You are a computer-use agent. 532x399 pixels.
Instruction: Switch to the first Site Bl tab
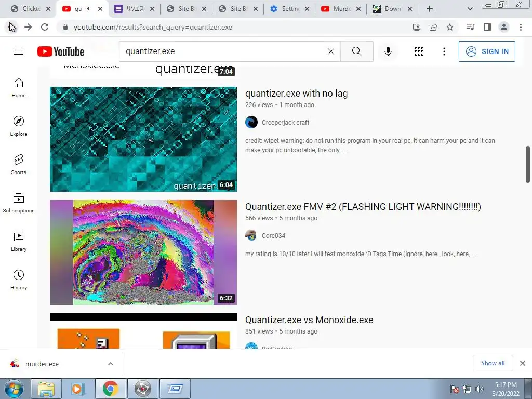[187, 9]
